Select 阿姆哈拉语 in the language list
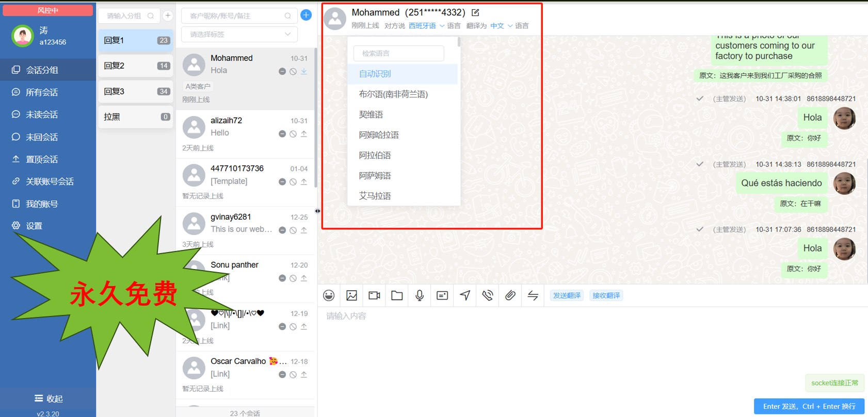868x417 pixels. [403, 135]
